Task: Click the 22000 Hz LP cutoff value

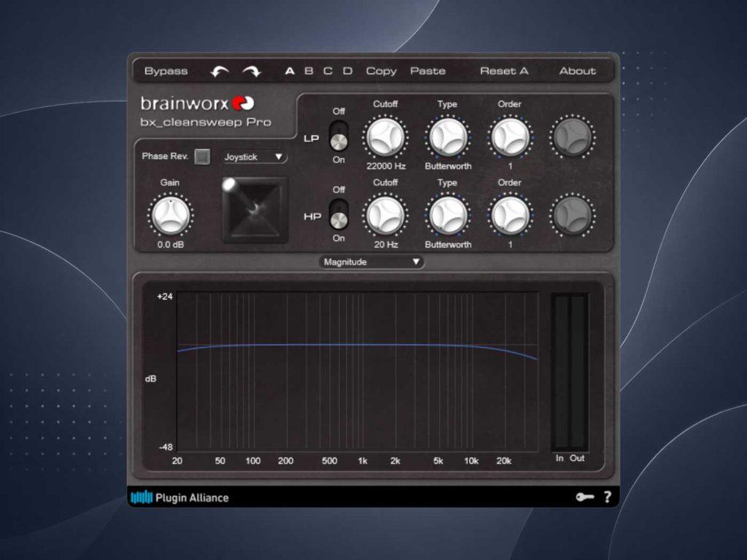Action: [386, 166]
